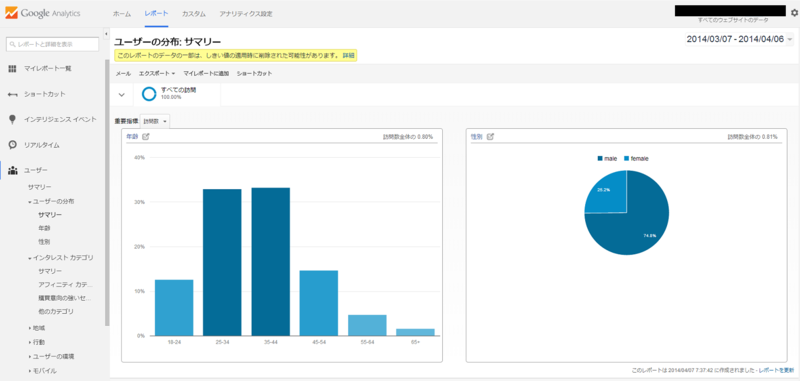Screen dimensions: 800x381
Task: Click the sidebar vertical scrollbar
Action: click(107, 192)
